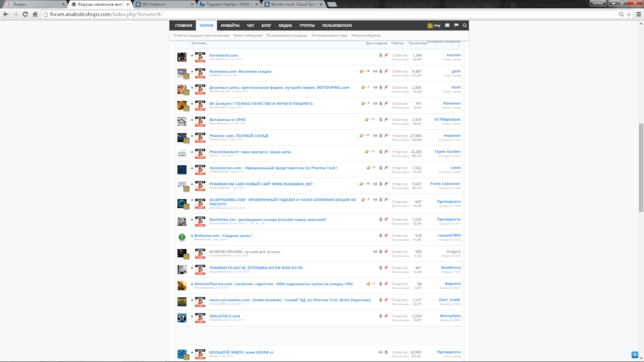Viewport: 644px width, 362px height.
Task: Open last poster mupasan's profile
Action: coord(452,135)
